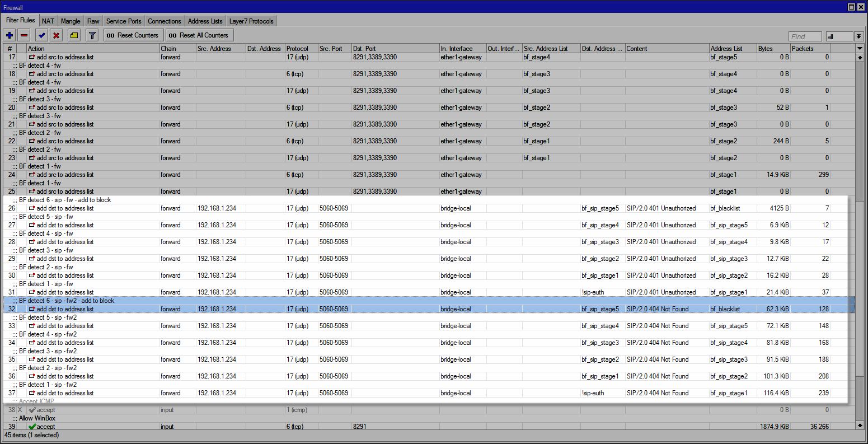Click the Packets column header
868x444 pixels.
tap(810, 49)
